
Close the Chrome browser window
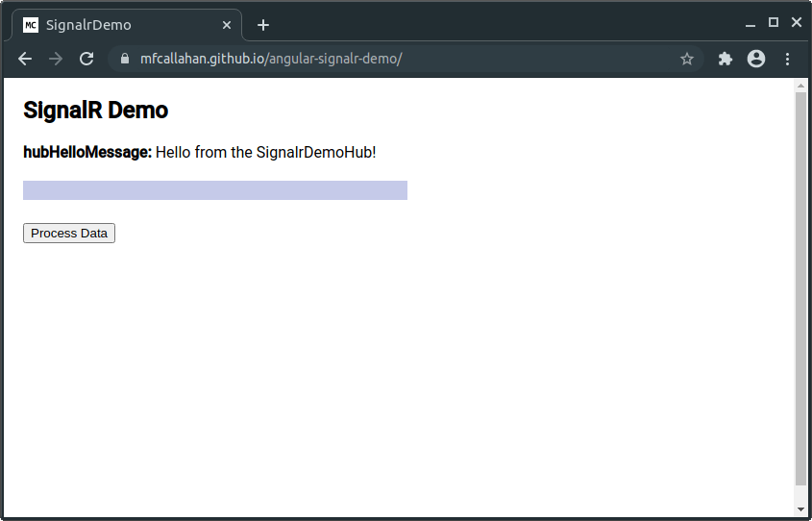tap(797, 22)
